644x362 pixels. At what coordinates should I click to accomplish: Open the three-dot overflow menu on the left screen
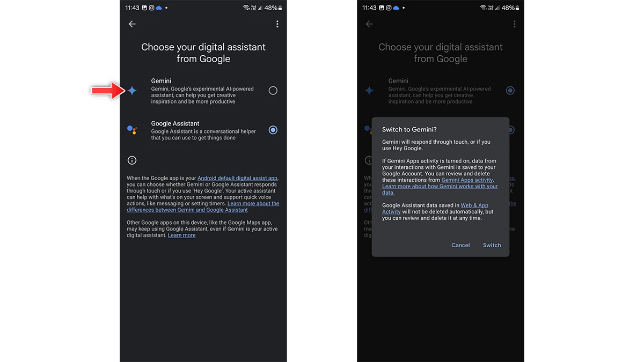coord(277,24)
